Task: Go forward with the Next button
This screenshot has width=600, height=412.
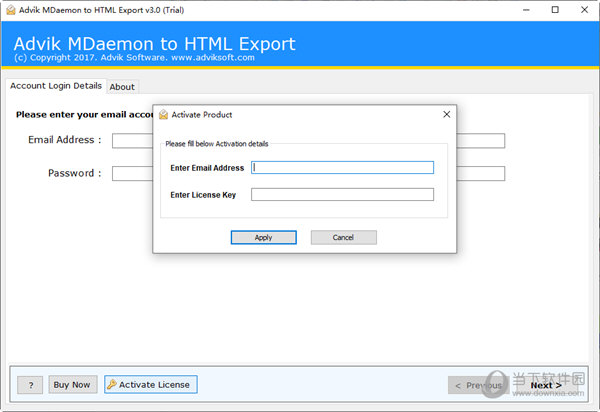Action: pos(546,385)
